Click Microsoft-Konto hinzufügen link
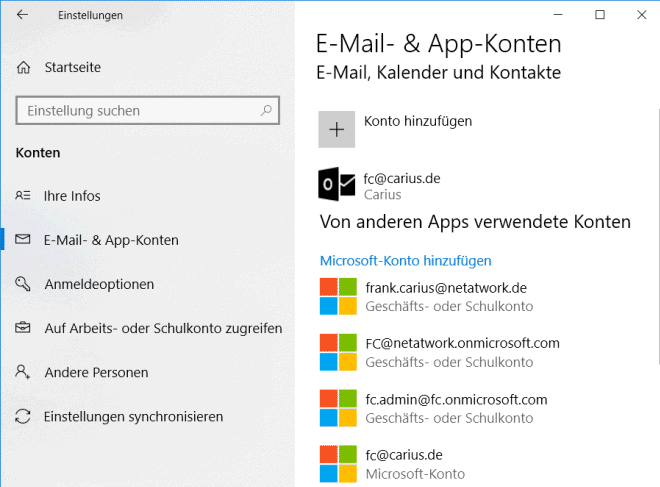The height and width of the screenshot is (487, 660). tap(405, 261)
